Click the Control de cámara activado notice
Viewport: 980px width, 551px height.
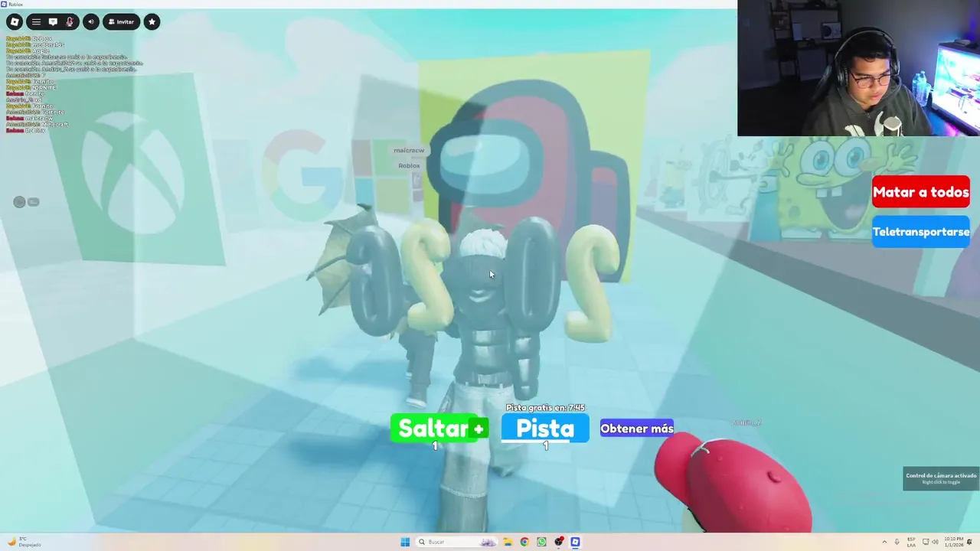click(x=941, y=478)
